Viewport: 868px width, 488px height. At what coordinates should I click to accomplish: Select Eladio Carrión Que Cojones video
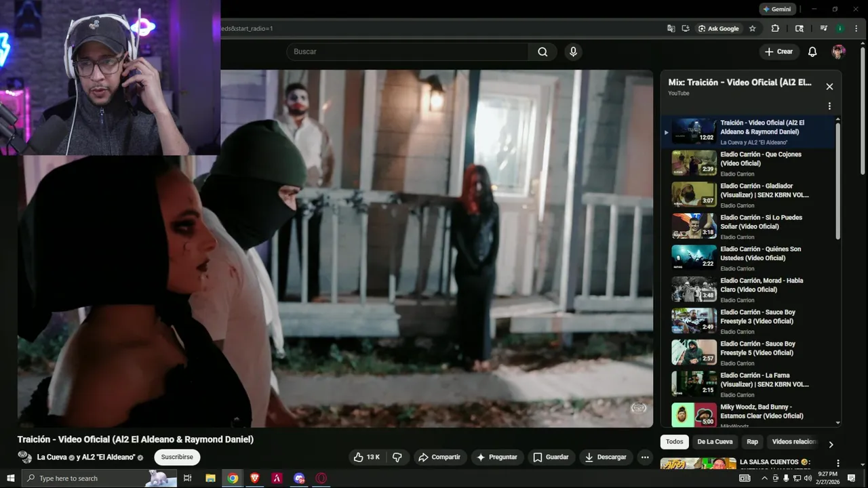point(748,163)
